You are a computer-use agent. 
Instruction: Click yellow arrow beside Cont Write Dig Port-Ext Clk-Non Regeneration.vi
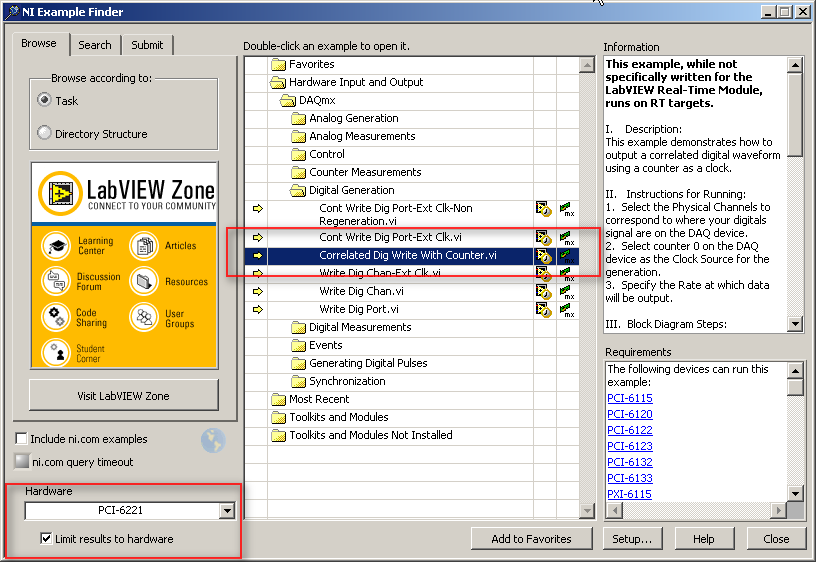258,209
